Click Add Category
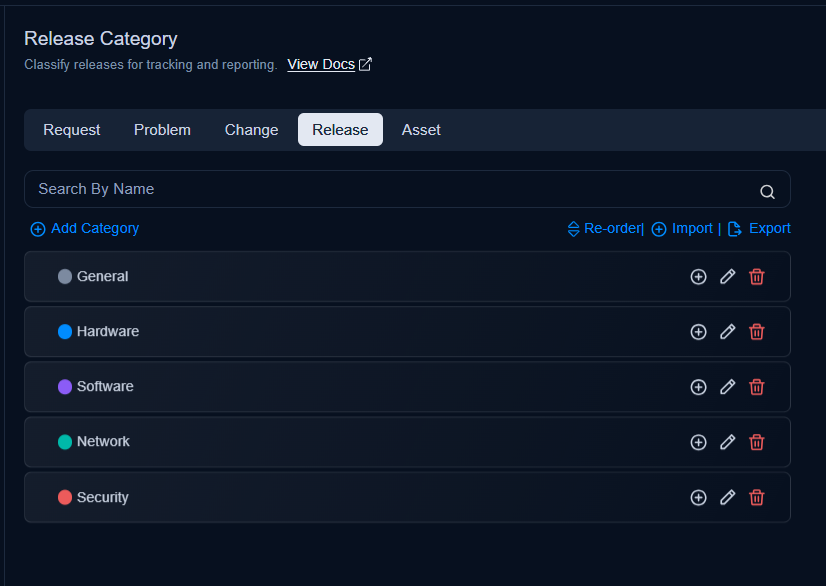 click(85, 229)
